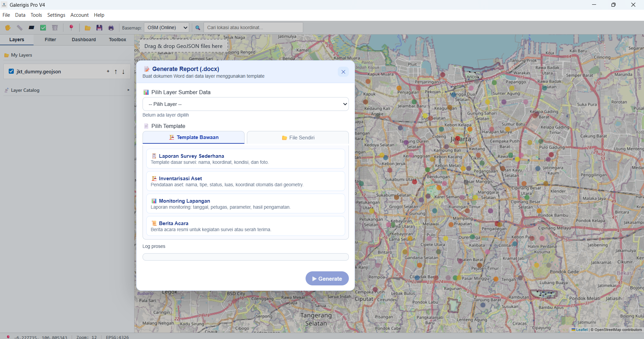Image resolution: width=644 pixels, height=339 pixels.
Task: Click the Galerigis Pro title bar icon
Action: [4, 5]
